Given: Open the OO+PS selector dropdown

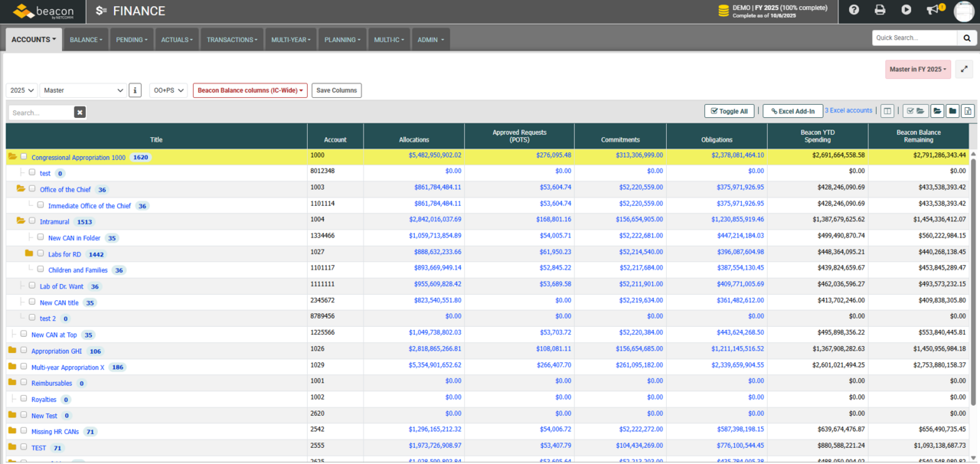Looking at the screenshot, I should pyautogui.click(x=170, y=90).
